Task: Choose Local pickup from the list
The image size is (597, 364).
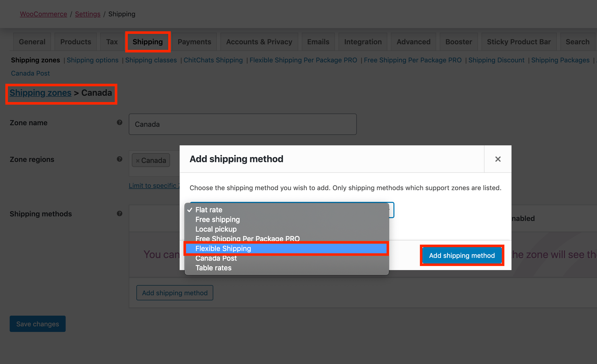Action: coord(216,229)
